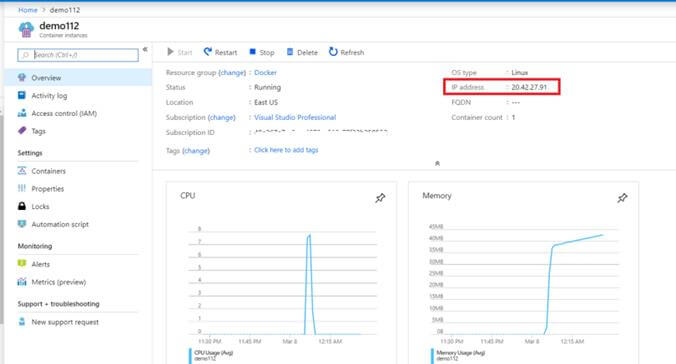
Task: Click the demo112 container instance icon
Action: pos(26,30)
